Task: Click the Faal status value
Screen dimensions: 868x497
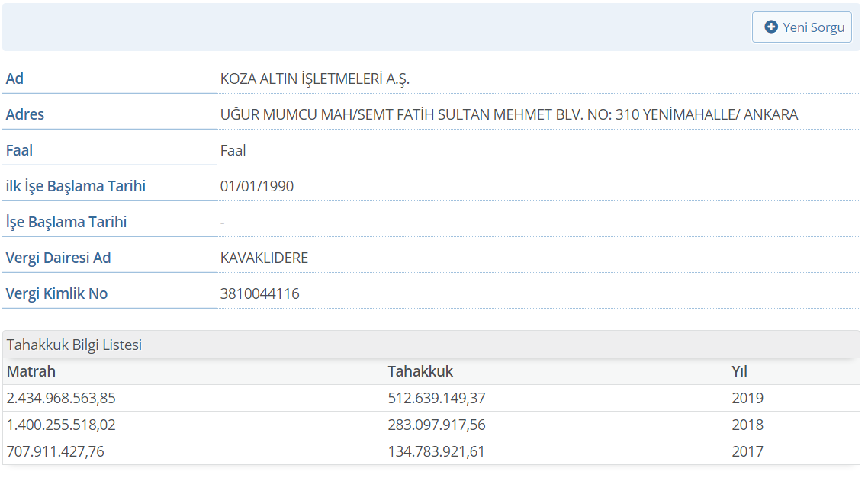Action: pyautogui.click(x=233, y=150)
